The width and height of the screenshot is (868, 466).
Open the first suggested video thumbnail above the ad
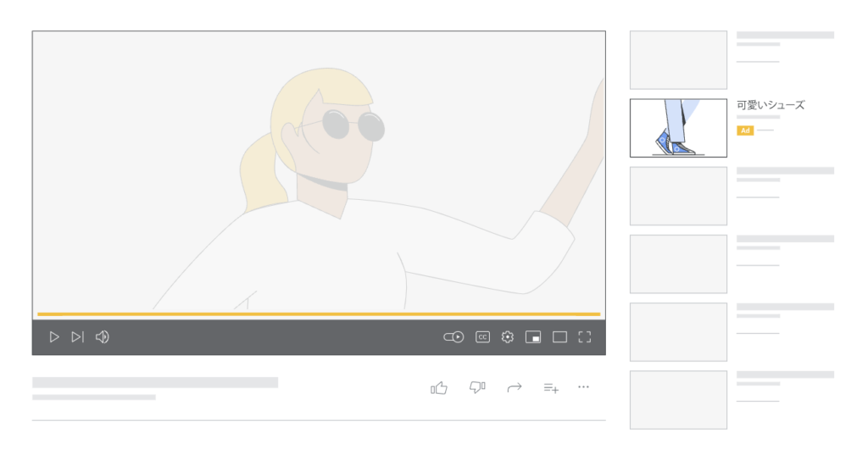point(678,60)
